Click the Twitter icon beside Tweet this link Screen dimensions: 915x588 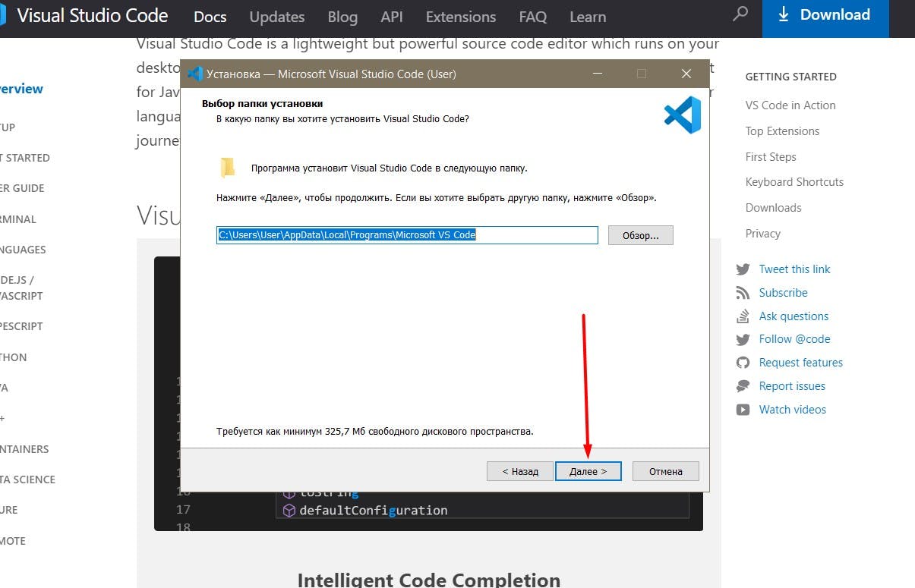point(743,269)
